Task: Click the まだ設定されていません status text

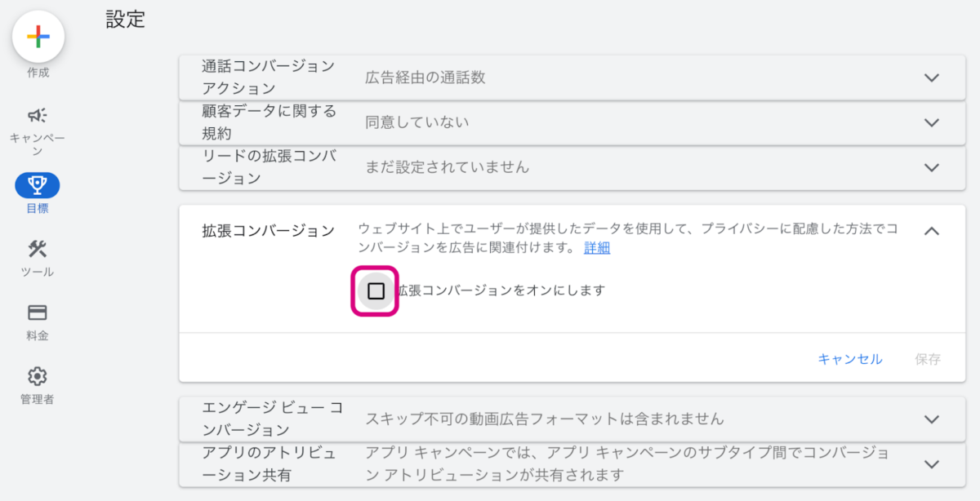Action: tap(447, 167)
